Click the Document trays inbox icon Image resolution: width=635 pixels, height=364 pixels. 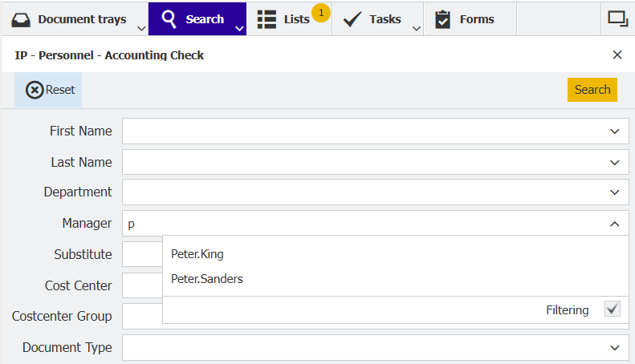(x=21, y=19)
